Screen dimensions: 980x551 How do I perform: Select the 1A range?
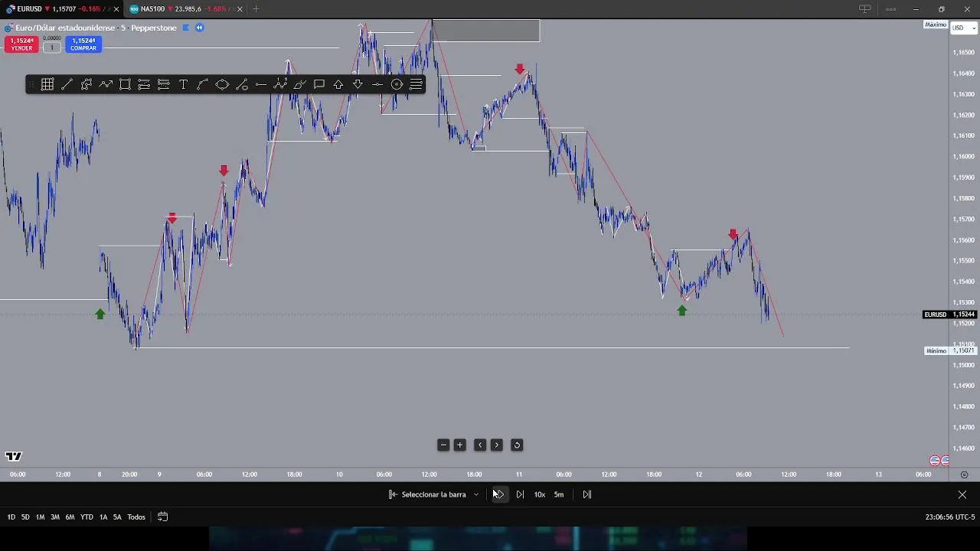tap(103, 517)
